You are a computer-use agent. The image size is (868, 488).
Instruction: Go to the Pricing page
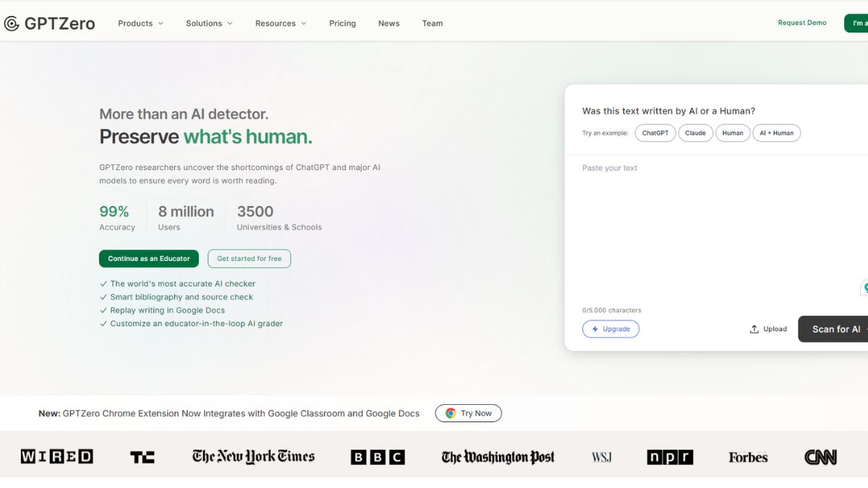(342, 23)
